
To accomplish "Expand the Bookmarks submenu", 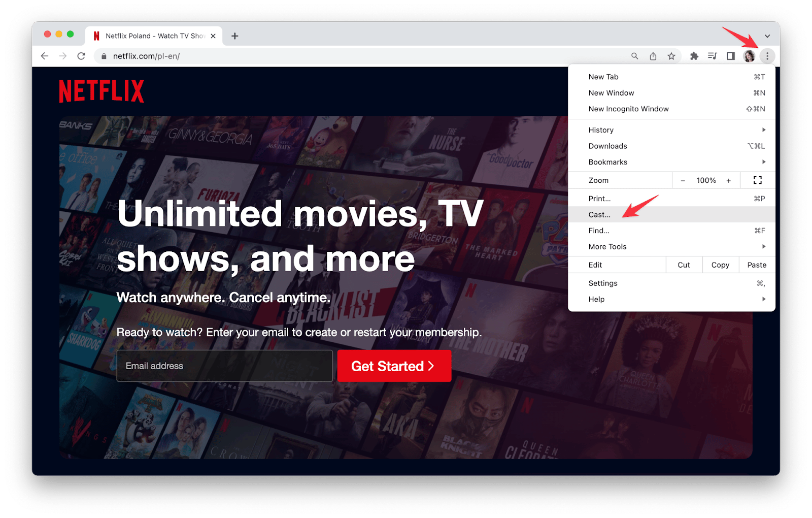I will 671,162.
